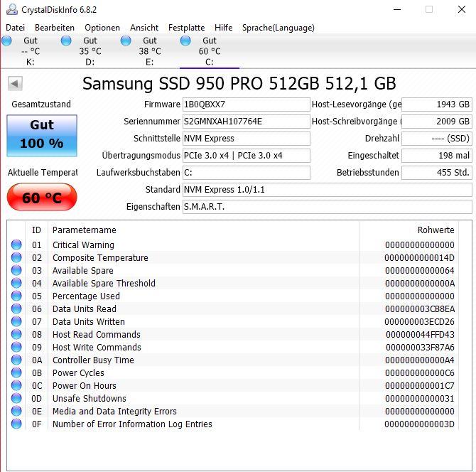Click the status orb of Available Spare row

(16, 270)
